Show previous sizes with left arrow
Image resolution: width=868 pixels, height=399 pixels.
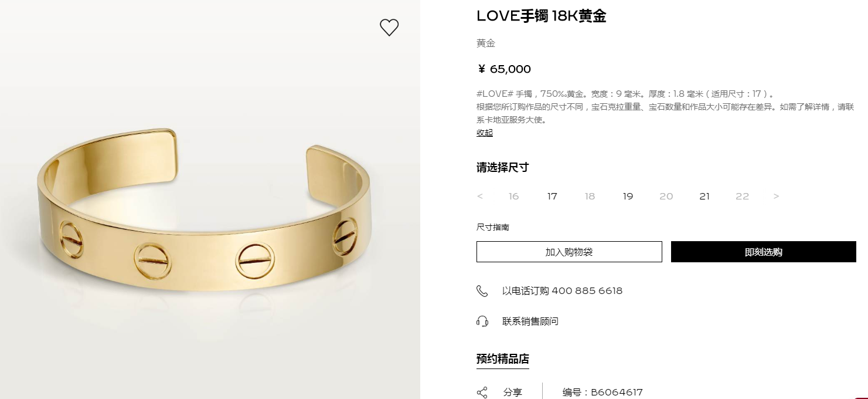[x=480, y=197]
